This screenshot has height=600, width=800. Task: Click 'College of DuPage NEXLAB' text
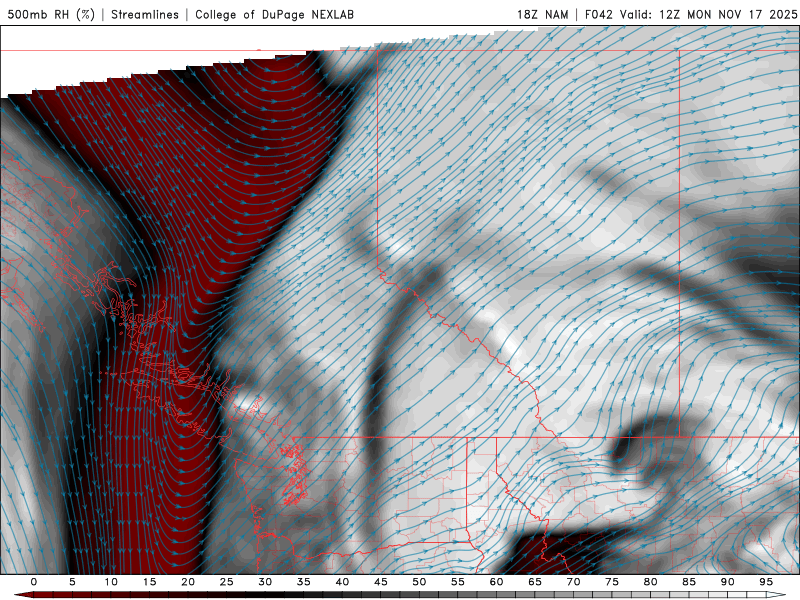point(274,14)
